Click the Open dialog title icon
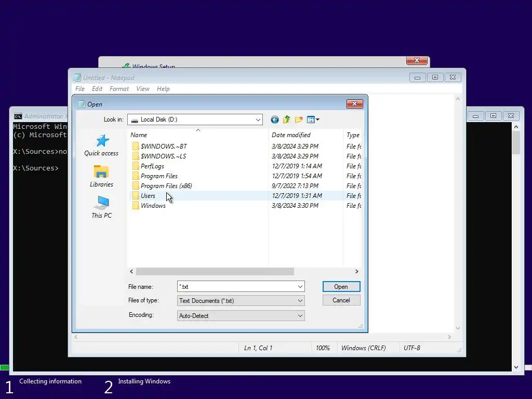This screenshot has height=399, width=532. [x=82, y=104]
